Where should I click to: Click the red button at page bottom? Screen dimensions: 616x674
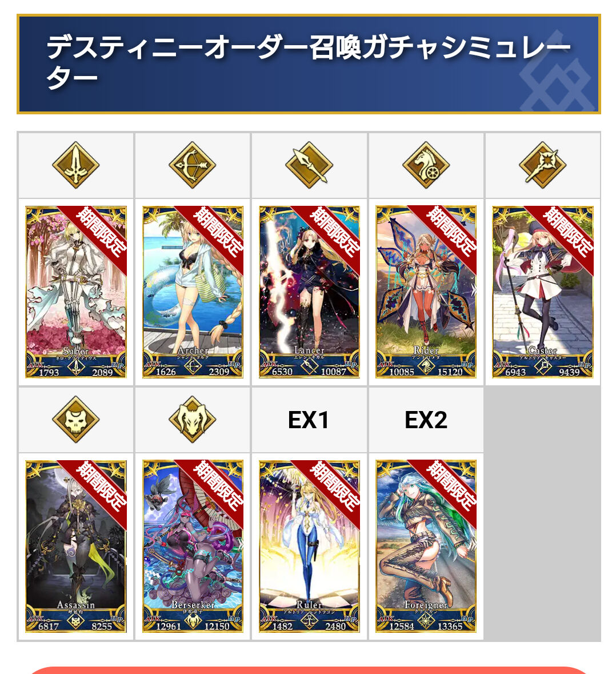click(x=308, y=670)
